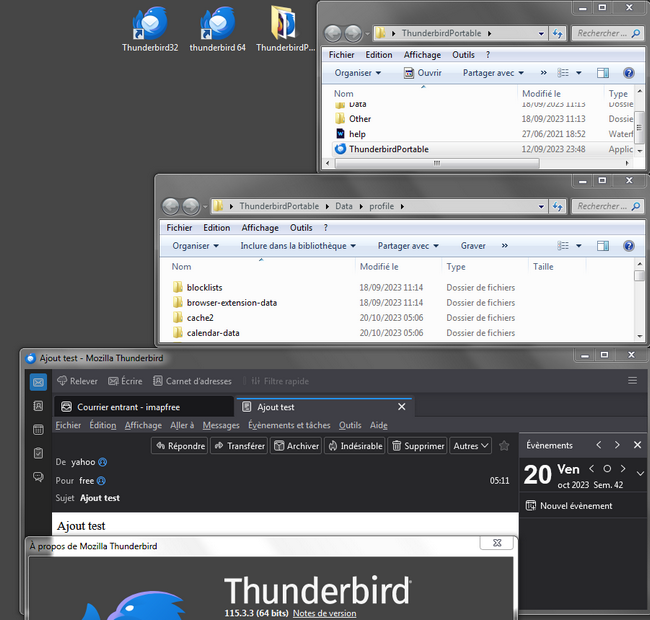Select the Ajout test tab

point(325,407)
